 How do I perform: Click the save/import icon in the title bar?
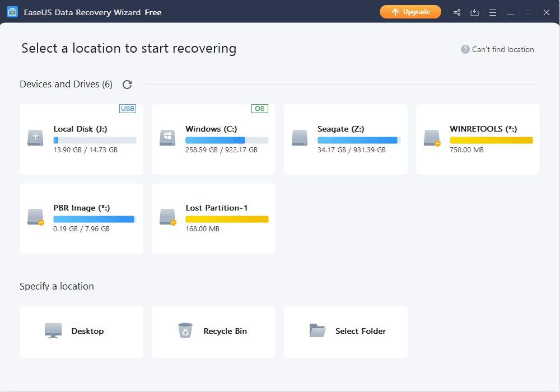click(x=474, y=12)
